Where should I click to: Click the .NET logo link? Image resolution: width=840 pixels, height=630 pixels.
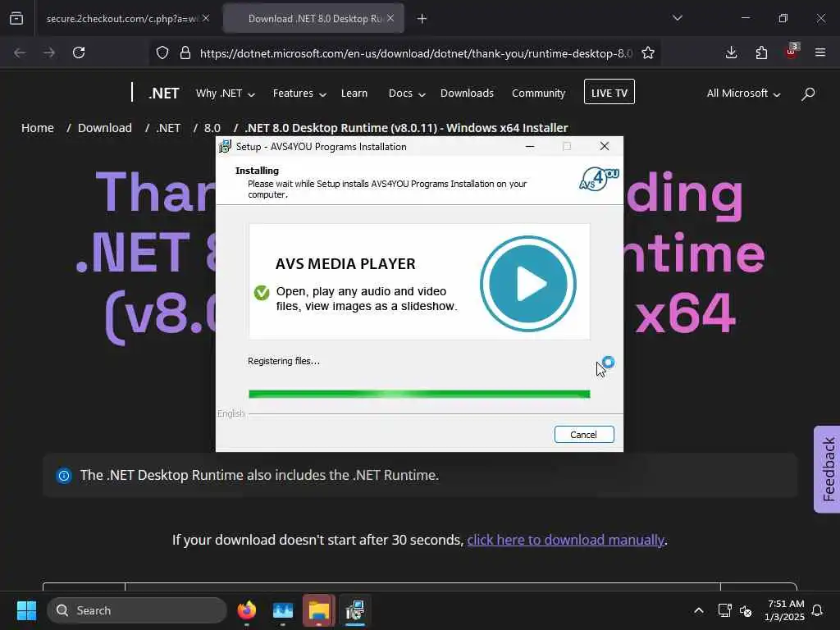164,94
